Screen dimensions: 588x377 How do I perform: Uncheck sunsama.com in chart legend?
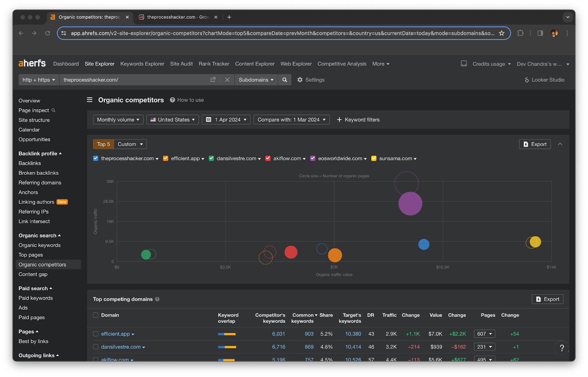click(x=374, y=159)
